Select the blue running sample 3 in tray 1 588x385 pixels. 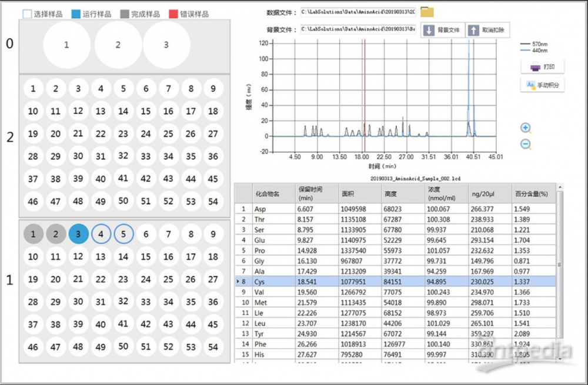pos(78,234)
